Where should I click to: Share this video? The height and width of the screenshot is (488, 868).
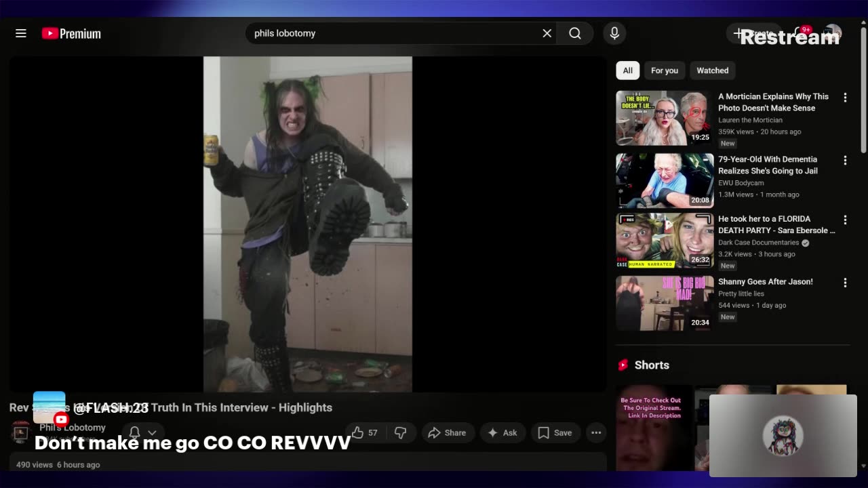pyautogui.click(x=446, y=432)
